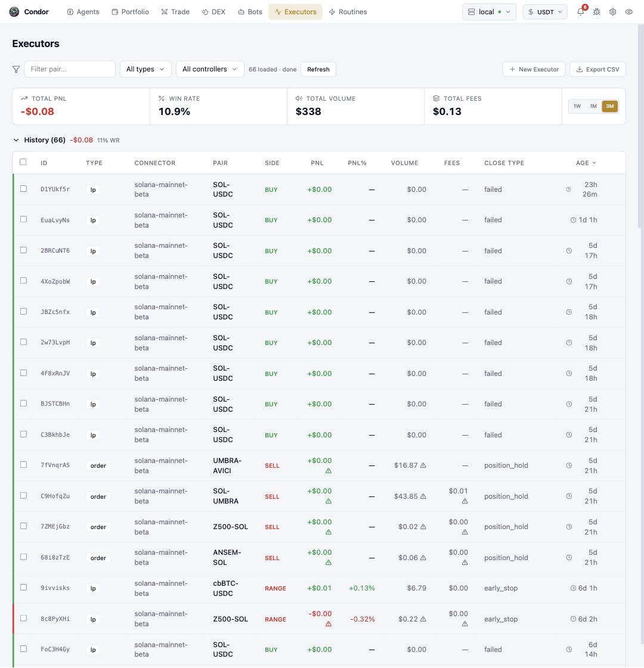Click warning icon under 68i8zTzE fees
Image resolution: width=644 pixels, height=668 pixels.
(465, 563)
